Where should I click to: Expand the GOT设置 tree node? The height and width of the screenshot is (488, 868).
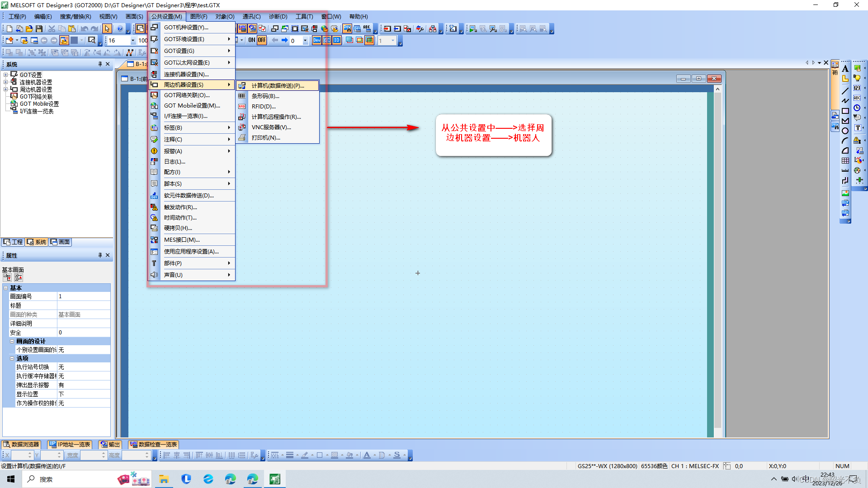[x=6, y=75]
